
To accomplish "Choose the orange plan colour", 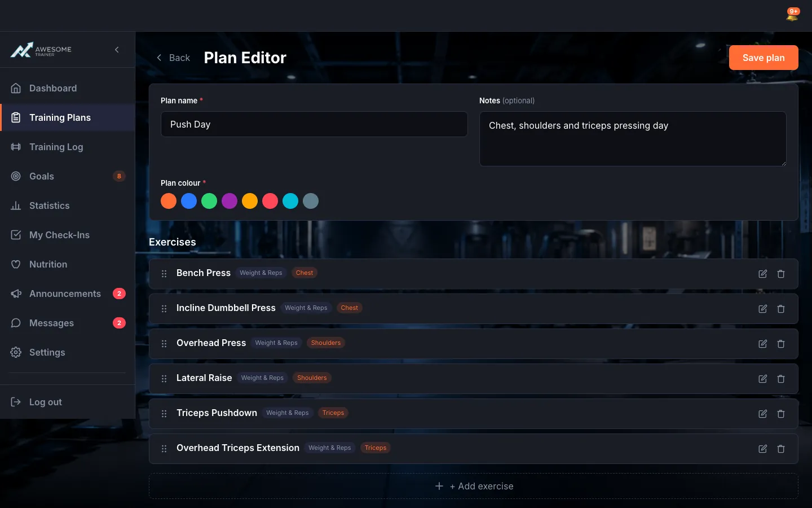I will pos(169,201).
